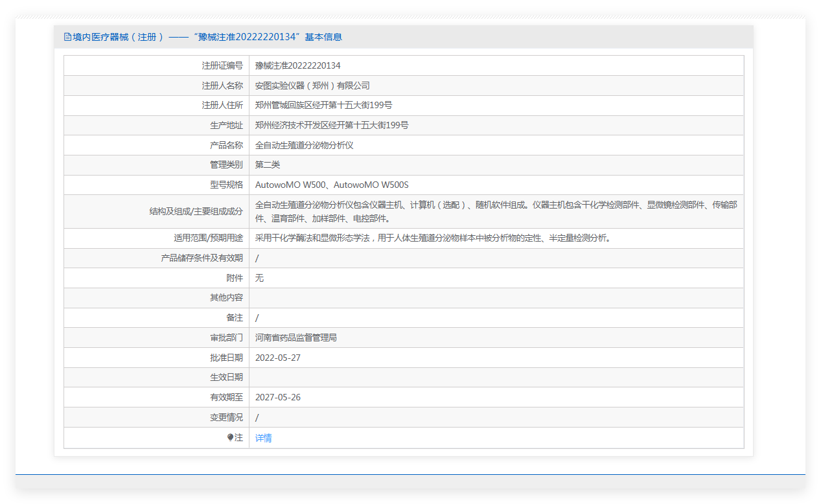Image resolution: width=821 pixels, height=504 pixels.
Task: Click the document icon beside the page title
Action: pos(67,37)
